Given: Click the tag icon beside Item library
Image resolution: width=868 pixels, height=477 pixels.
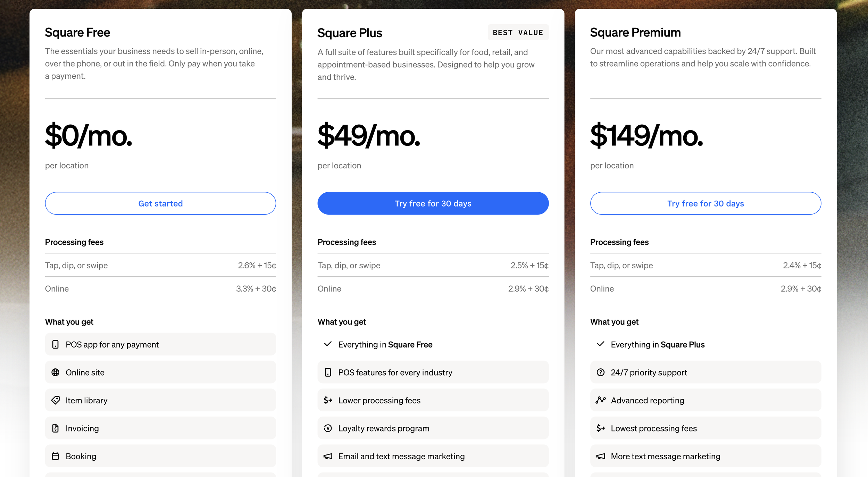Looking at the screenshot, I should pos(55,400).
